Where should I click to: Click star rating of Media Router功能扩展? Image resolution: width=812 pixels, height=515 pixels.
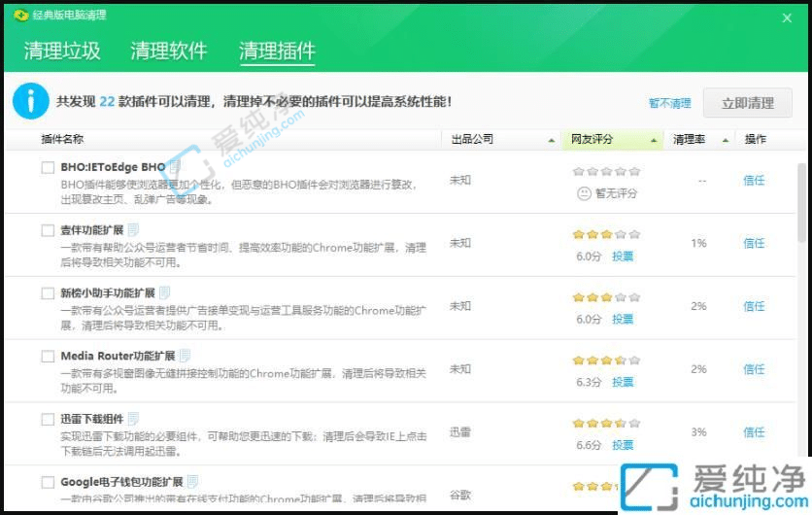(606, 360)
